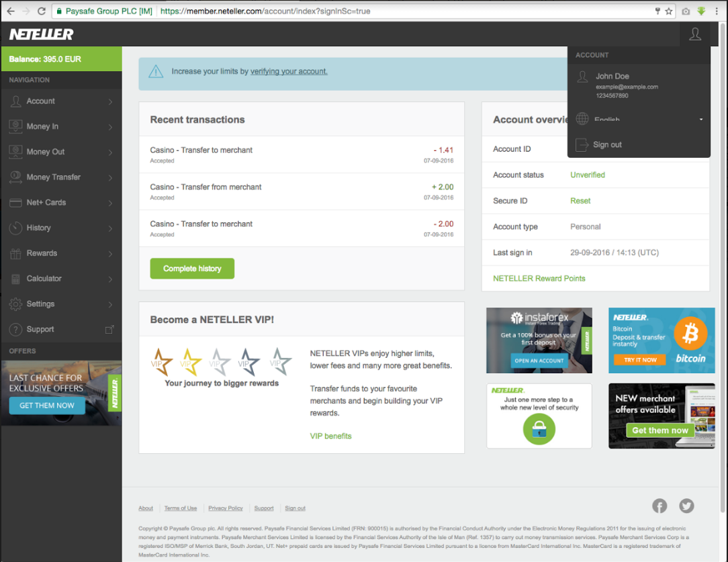Open the Facebook icon in footer

659,506
